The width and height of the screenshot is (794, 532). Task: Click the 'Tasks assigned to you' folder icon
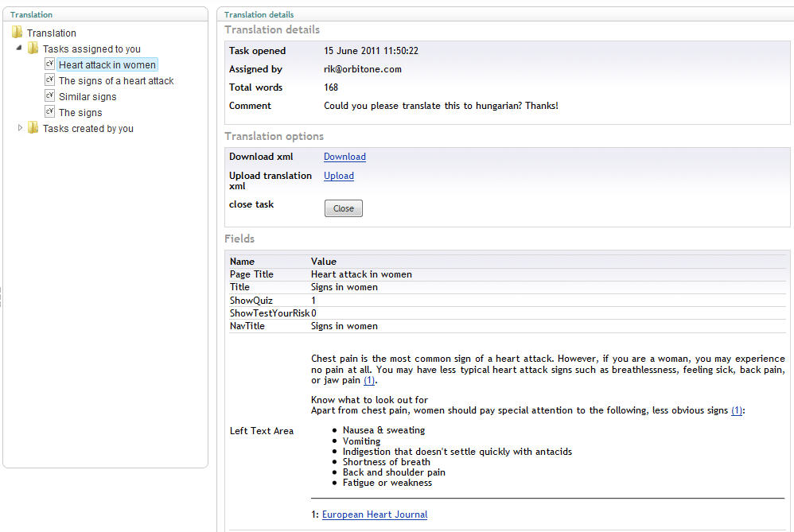click(33, 49)
